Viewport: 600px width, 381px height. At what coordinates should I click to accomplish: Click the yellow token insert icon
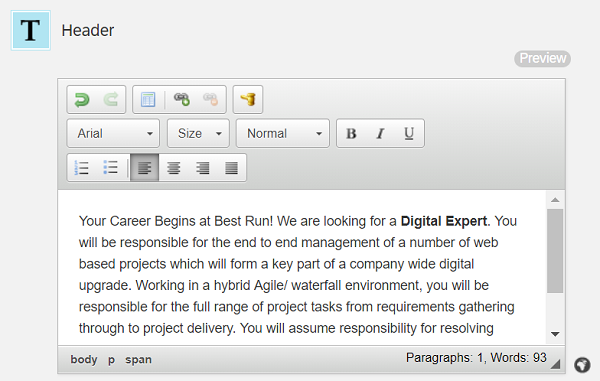(248, 99)
